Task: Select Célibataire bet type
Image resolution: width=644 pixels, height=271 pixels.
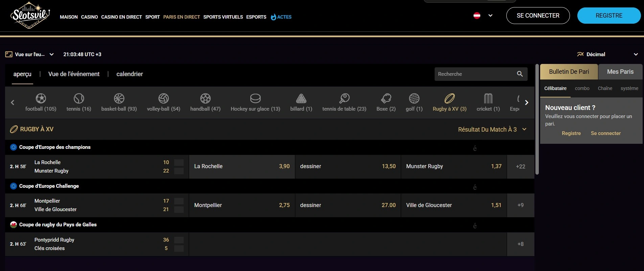Action: 555,88
